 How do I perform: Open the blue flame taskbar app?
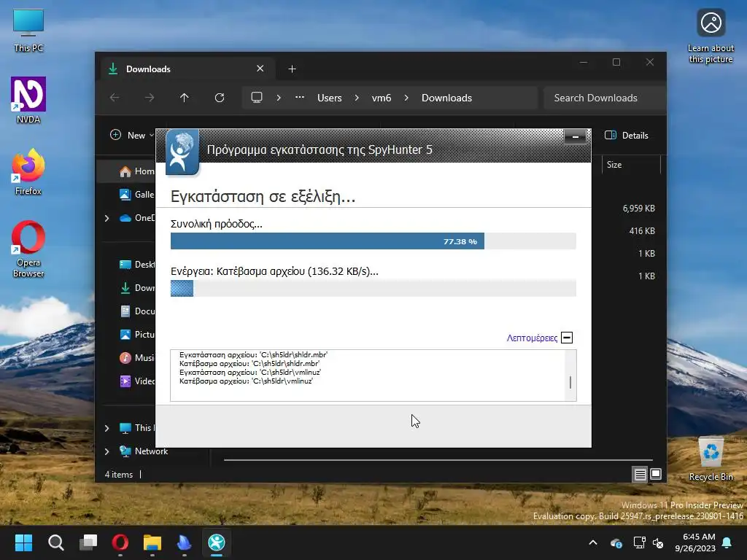[x=185, y=542]
